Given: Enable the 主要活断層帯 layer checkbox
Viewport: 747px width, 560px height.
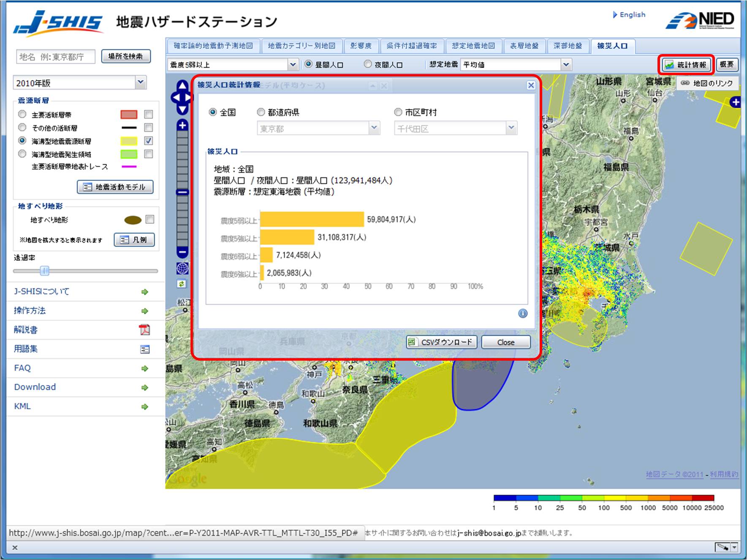Looking at the screenshot, I should point(148,114).
